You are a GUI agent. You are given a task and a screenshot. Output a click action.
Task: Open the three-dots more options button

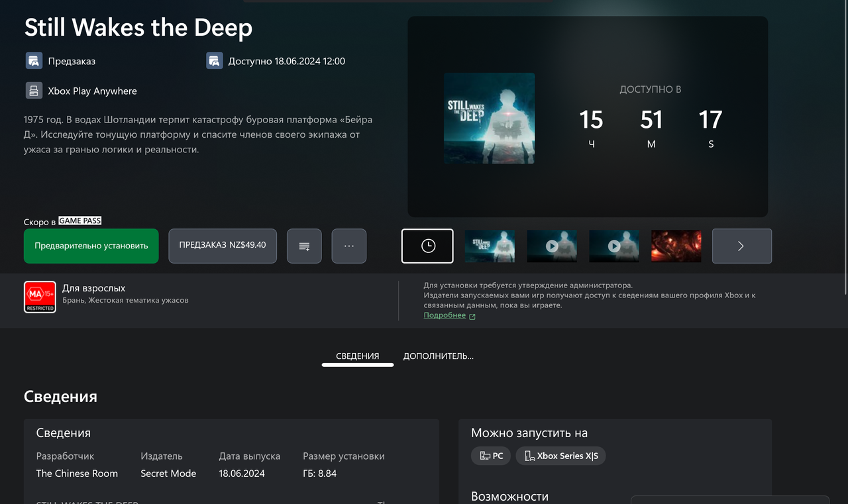pos(349,246)
